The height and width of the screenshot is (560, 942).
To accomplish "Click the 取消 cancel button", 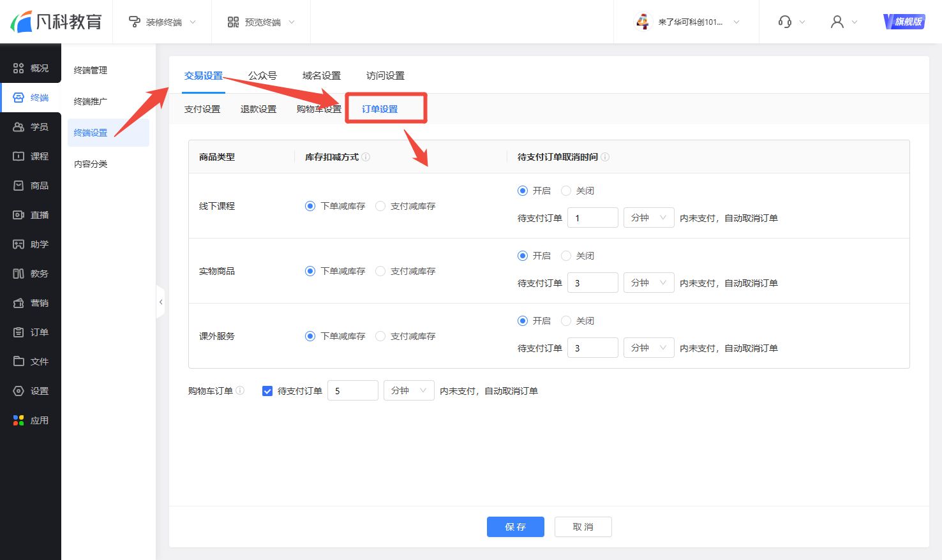I will point(583,527).
